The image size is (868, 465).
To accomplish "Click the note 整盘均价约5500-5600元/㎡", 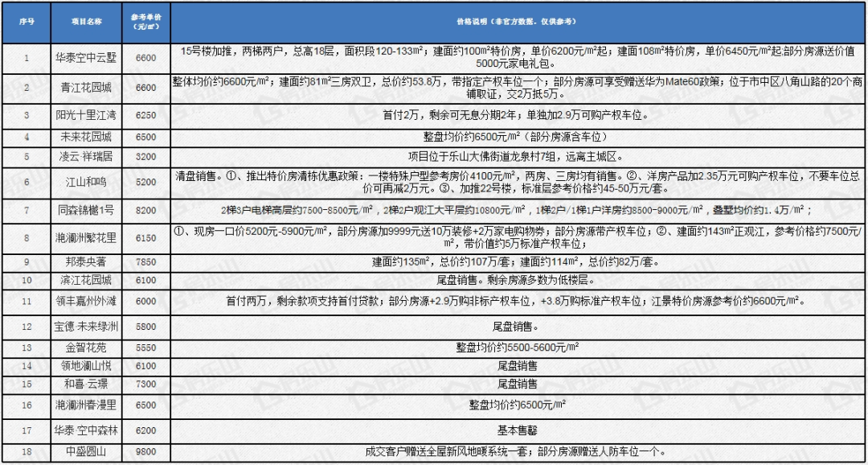I will tap(518, 348).
